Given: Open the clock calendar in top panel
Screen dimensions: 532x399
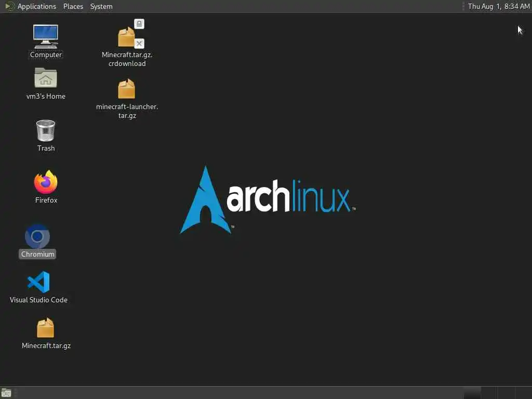Looking at the screenshot, I should tap(499, 6).
